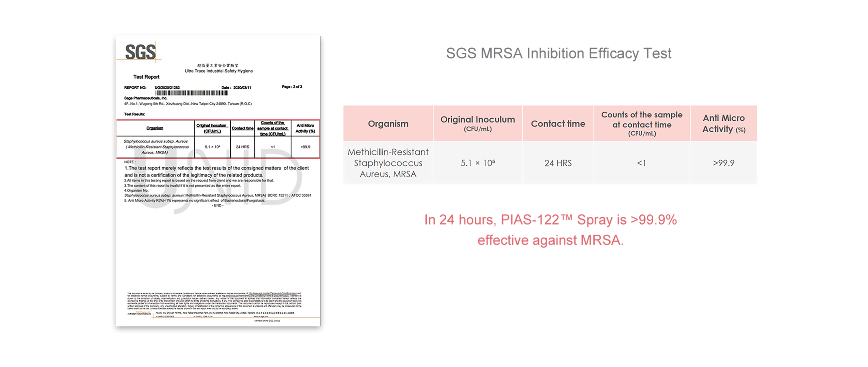
Task: Click the 'Contact time' pink table header
Action: (558, 123)
